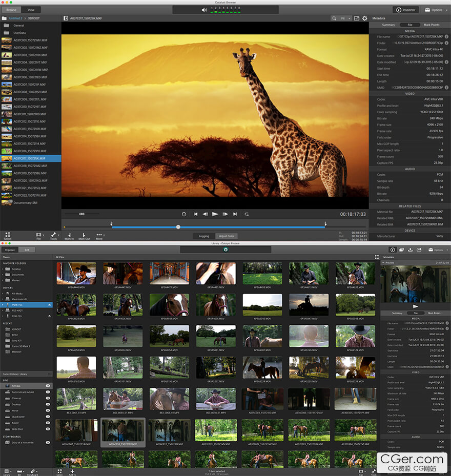The image size is (451, 476).
Task: Click the Select icon in Catalyst Browse toolbar
Action: tap(8, 236)
